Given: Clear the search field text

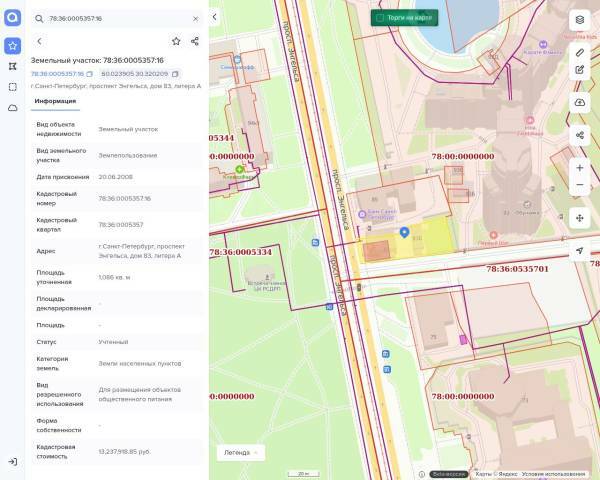Looking at the screenshot, I should coord(195,18).
